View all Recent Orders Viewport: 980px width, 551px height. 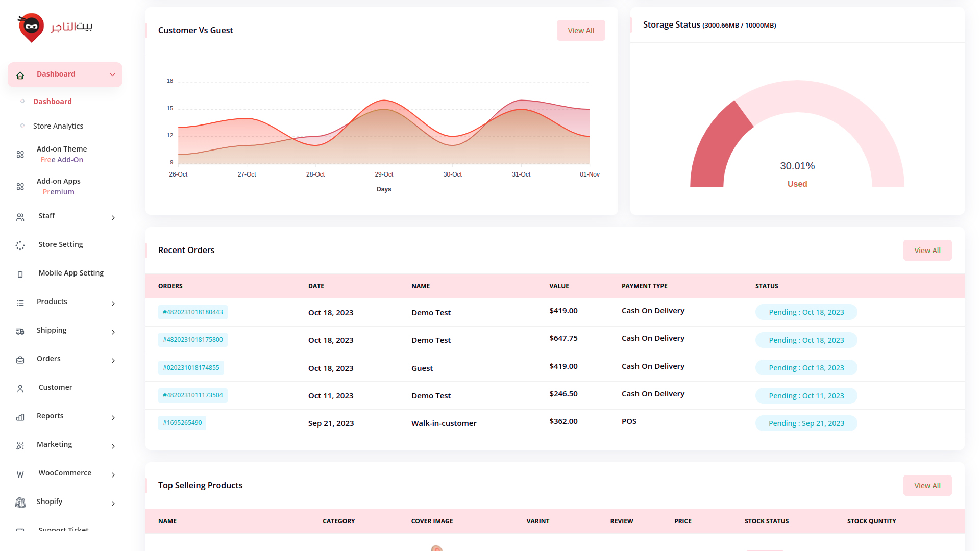point(927,251)
